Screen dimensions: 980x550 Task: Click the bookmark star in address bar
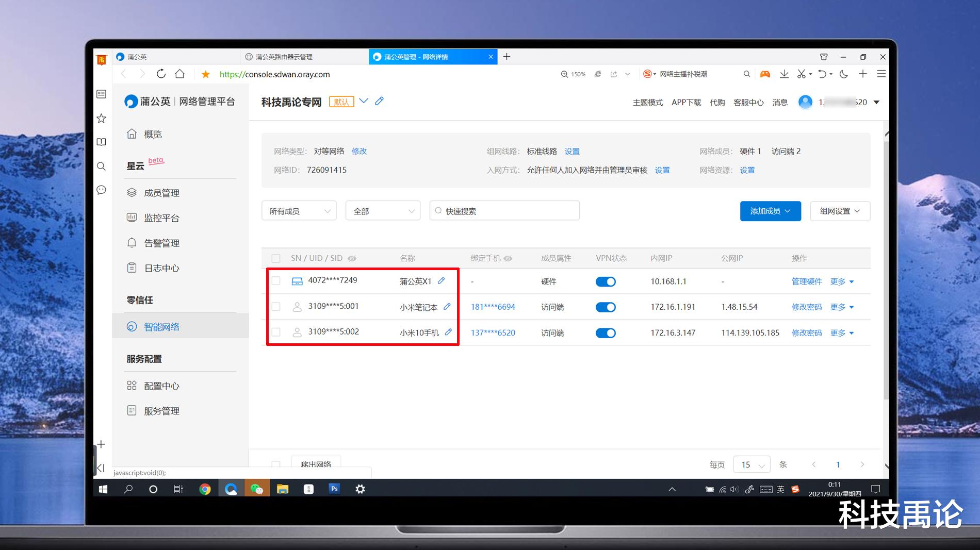point(205,74)
